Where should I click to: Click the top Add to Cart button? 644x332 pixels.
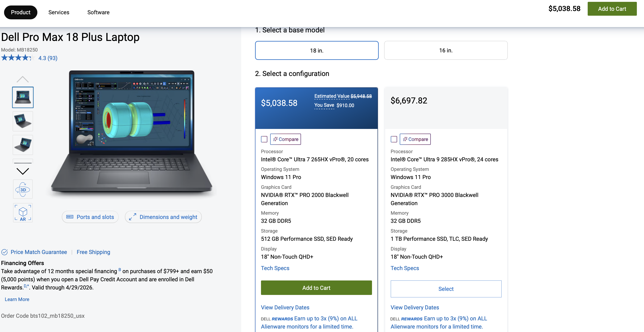click(612, 9)
